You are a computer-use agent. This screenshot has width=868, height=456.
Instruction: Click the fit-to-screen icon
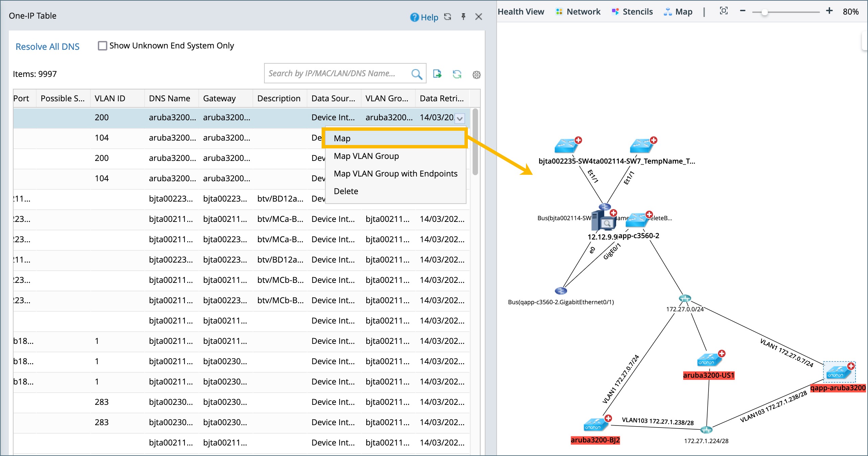click(723, 11)
